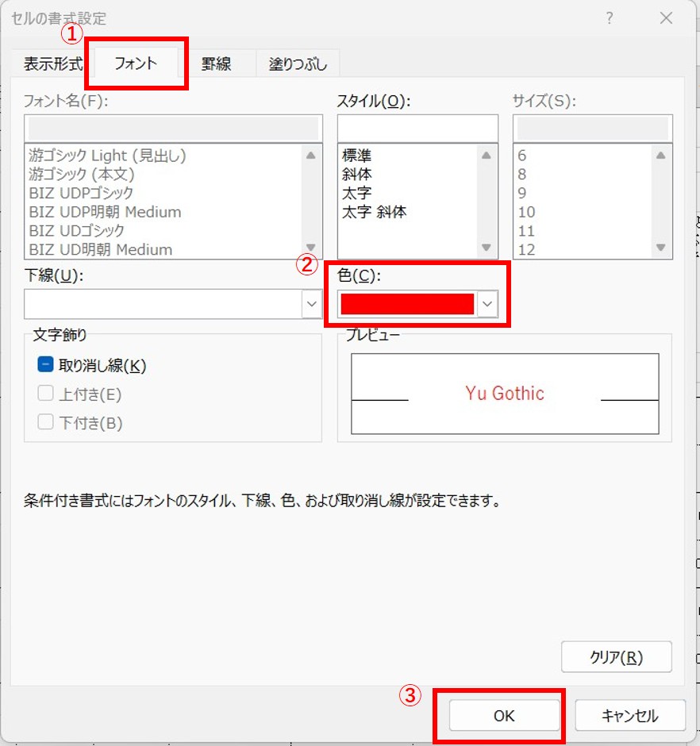Select the フォント tab
Screen dimensions: 700x746
(136, 63)
